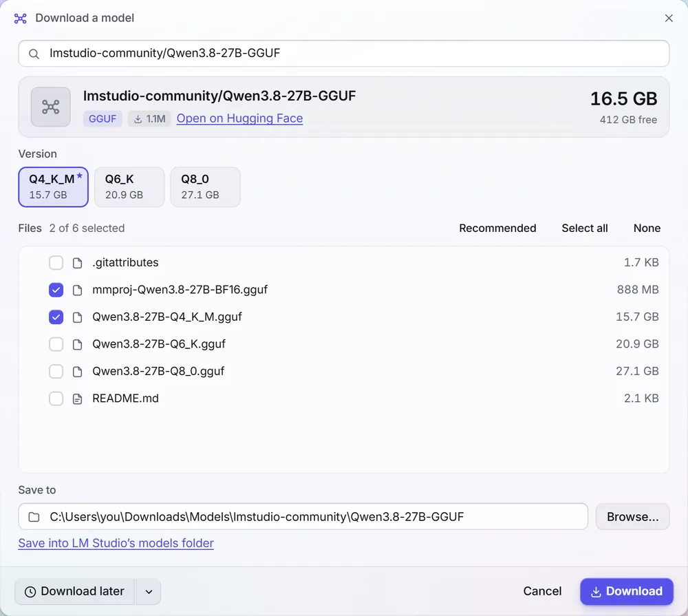Screen dimensions: 688x616
Task: Click the LM Studio logo icon in title
Action: click(20, 18)
